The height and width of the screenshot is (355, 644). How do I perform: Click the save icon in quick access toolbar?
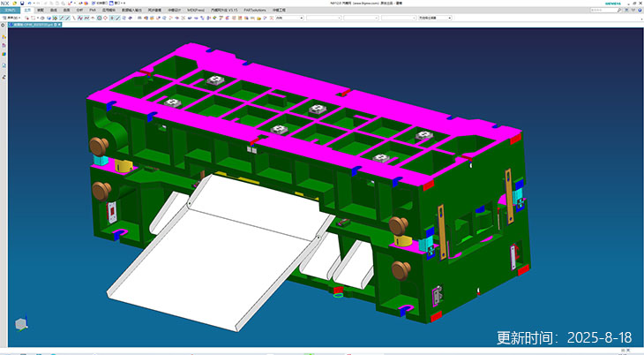coord(21,3)
